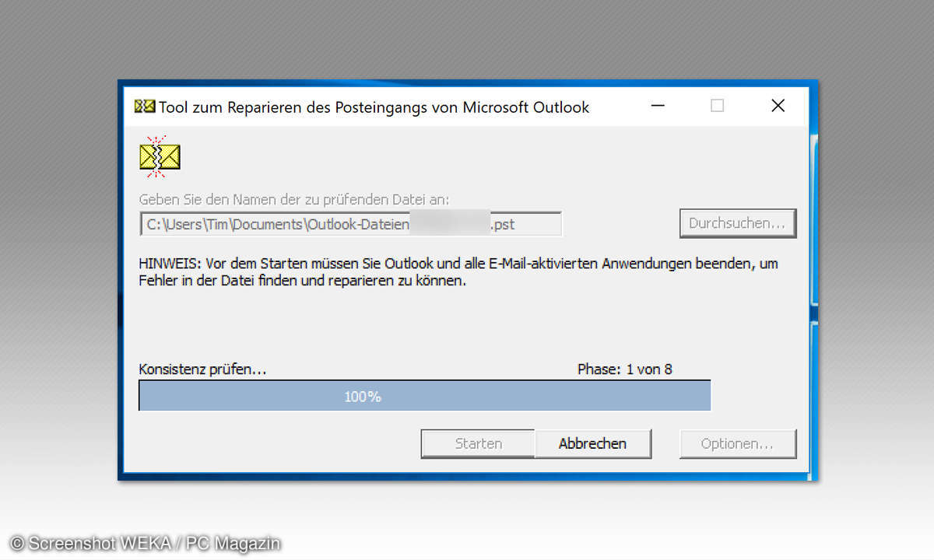Click the 100% consistency progress bar
Image resolution: width=934 pixels, height=560 pixels.
[x=425, y=396]
